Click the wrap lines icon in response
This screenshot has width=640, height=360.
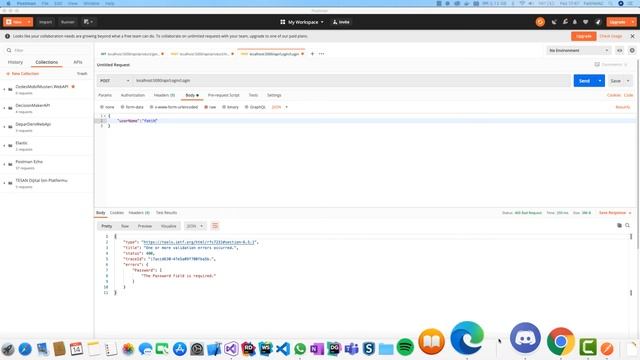click(x=215, y=226)
